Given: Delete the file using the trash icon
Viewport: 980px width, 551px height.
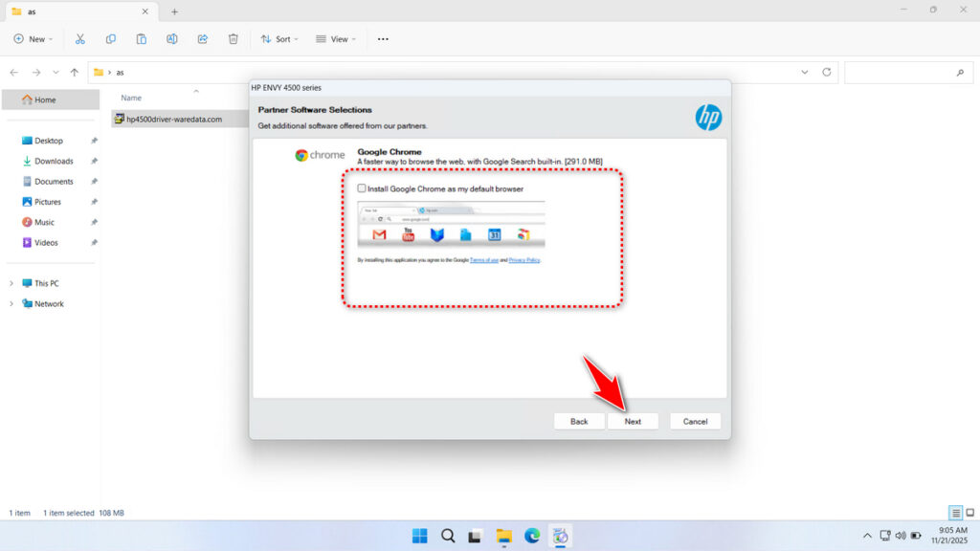Looking at the screenshot, I should (232, 39).
